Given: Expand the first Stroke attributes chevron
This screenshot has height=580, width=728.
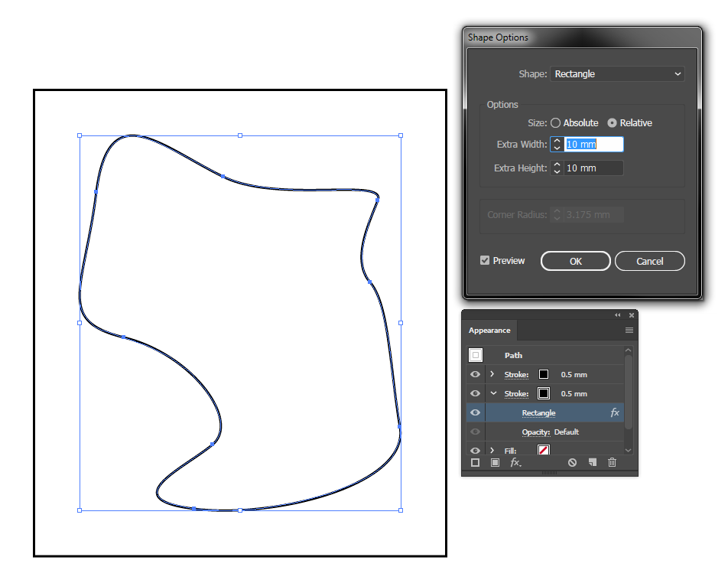Looking at the screenshot, I should pyautogui.click(x=492, y=374).
